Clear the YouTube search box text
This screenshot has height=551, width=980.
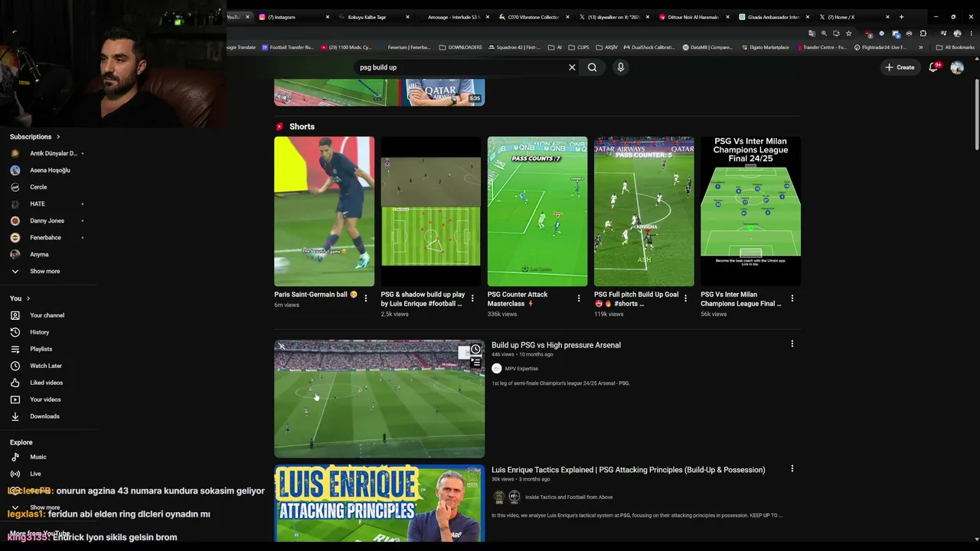point(572,67)
